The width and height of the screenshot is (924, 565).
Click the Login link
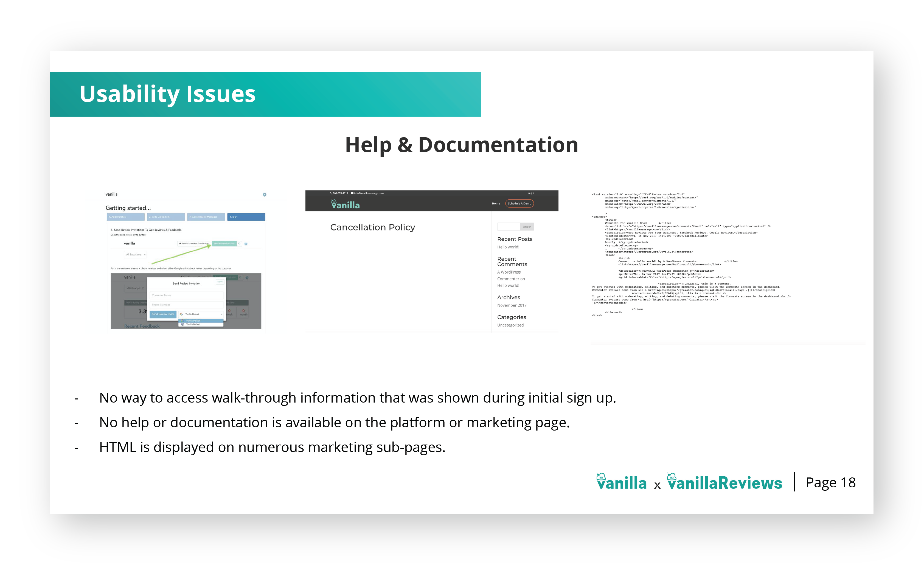[531, 193]
